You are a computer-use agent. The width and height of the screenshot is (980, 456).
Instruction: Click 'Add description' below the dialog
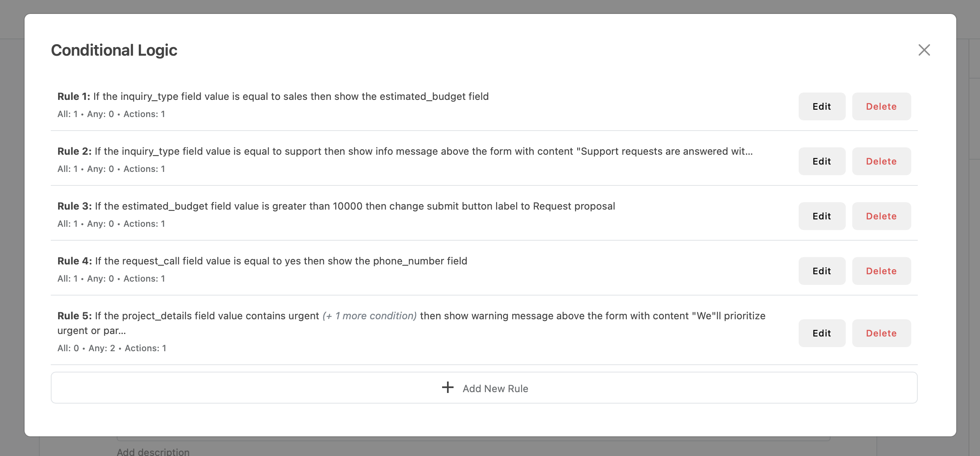(153, 451)
